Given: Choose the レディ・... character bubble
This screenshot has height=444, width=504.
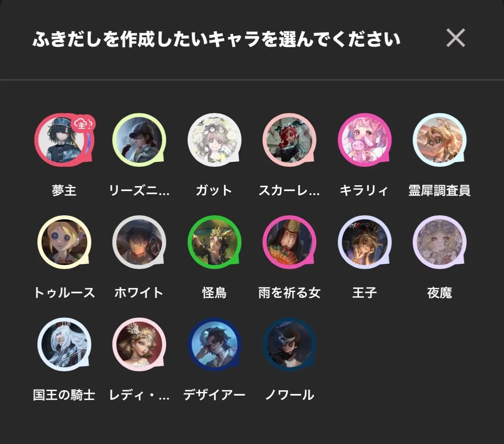Looking at the screenshot, I should 139,344.
